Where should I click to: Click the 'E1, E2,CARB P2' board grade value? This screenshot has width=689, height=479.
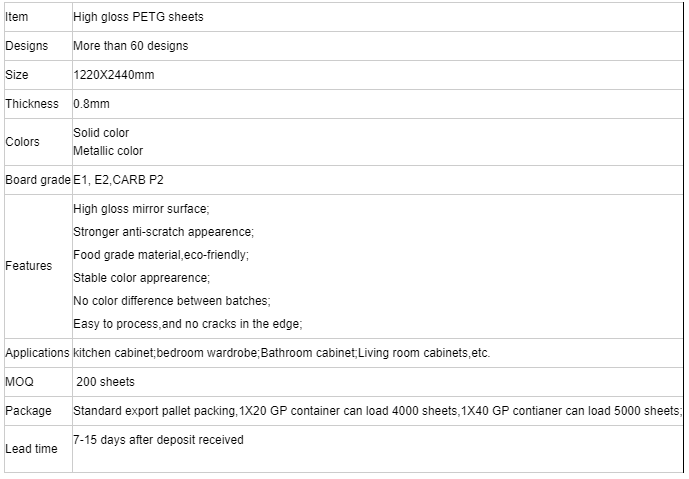[x=118, y=180]
